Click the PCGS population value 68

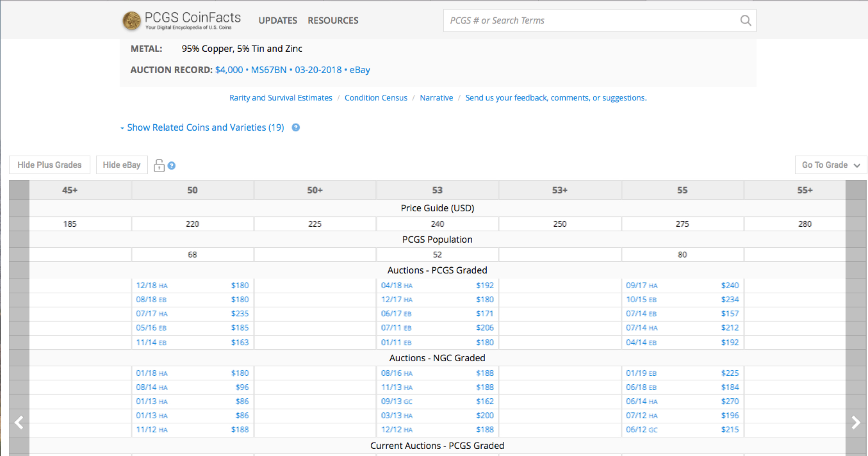pos(192,254)
